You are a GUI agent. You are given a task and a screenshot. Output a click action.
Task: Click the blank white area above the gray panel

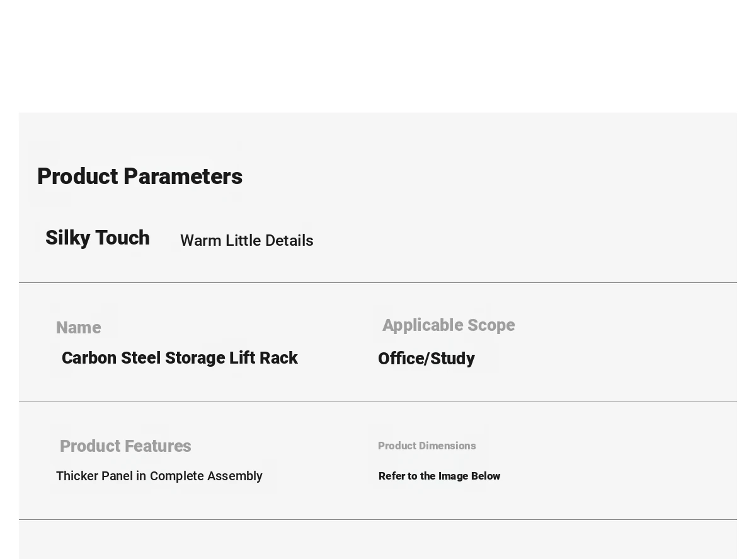[378, 56]
